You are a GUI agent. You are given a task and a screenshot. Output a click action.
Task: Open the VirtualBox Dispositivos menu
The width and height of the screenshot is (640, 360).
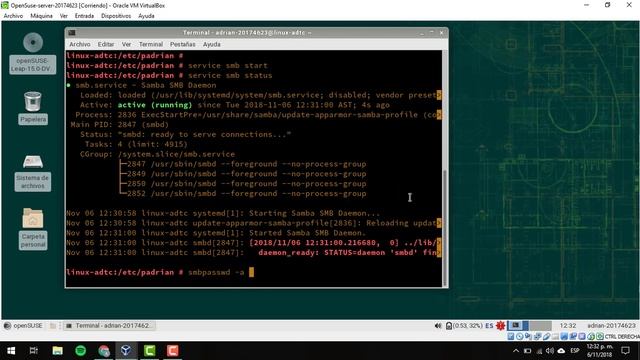116,16
